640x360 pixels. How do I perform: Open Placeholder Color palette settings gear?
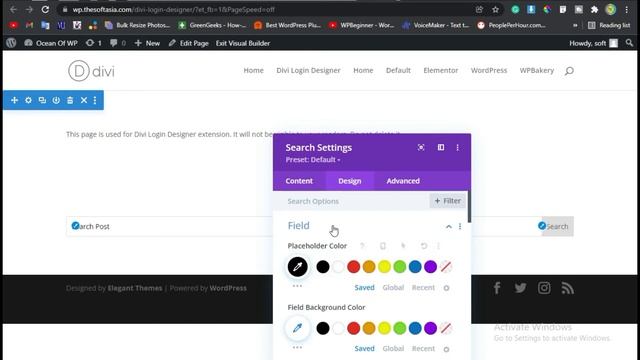[447, 288]
